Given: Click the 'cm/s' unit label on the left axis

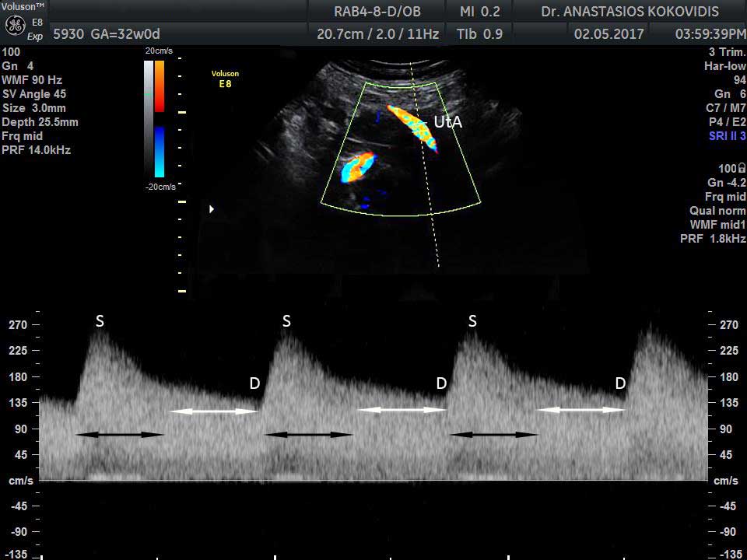Looking at the screenshot, I should 21,481.
